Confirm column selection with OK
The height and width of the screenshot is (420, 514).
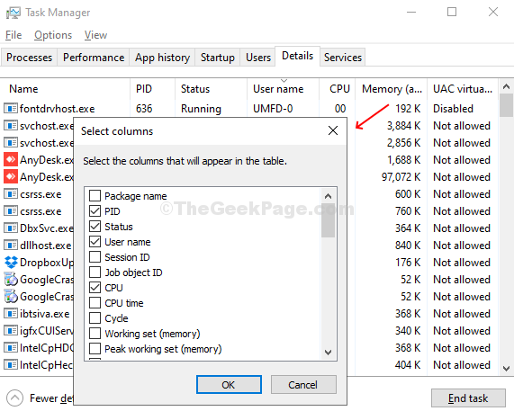pos(229,385)
